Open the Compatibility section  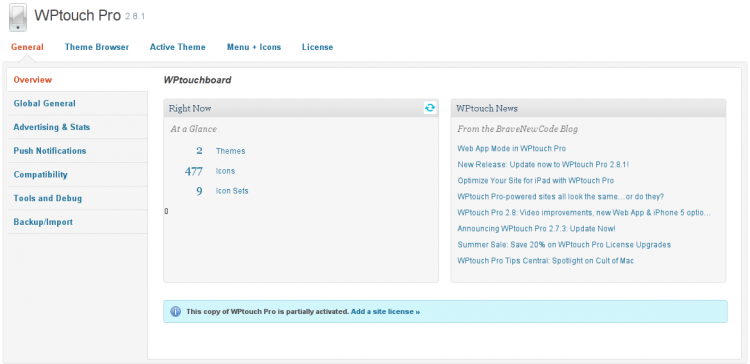pos(77,175)
